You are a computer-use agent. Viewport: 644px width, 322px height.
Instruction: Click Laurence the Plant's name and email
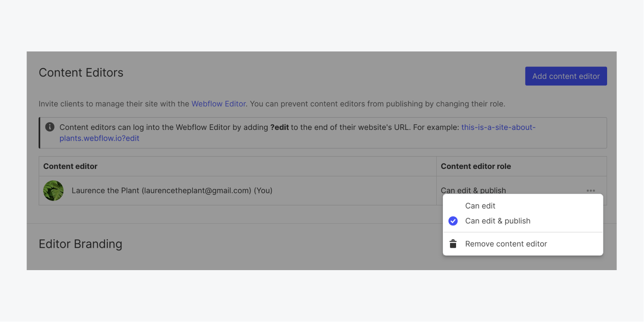coord(172,190)
